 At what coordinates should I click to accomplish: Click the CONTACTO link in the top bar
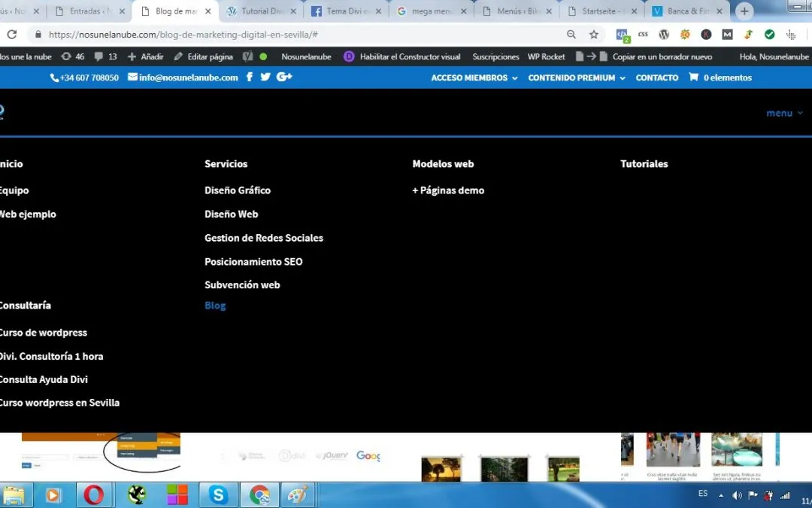(x=656, y=77)
